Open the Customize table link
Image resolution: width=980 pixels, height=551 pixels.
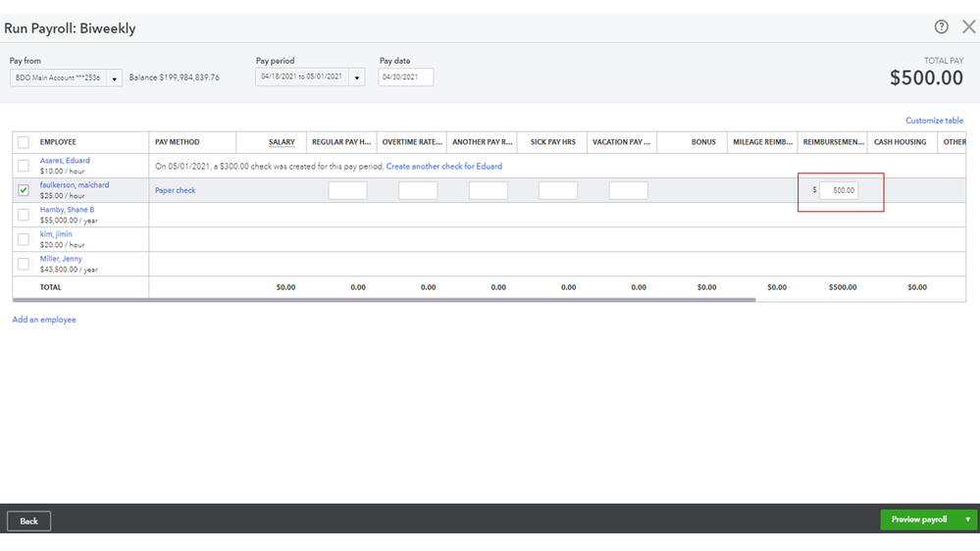pos(934,121)
